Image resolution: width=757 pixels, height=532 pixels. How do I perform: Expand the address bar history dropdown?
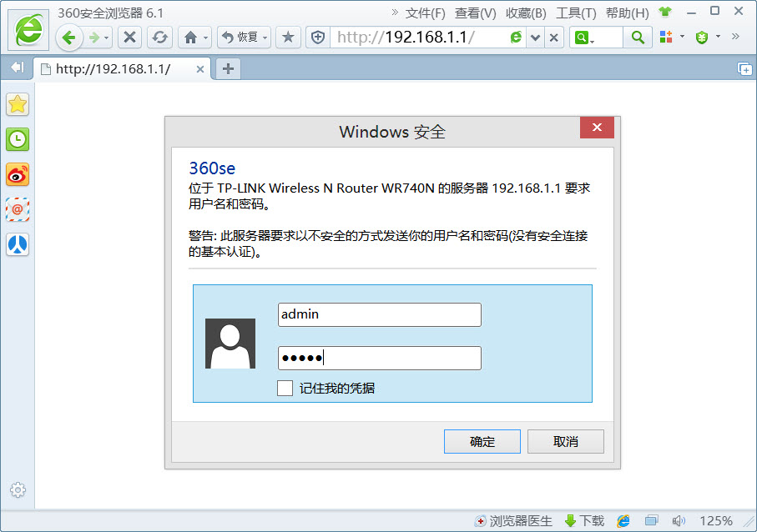click(536, 38)
